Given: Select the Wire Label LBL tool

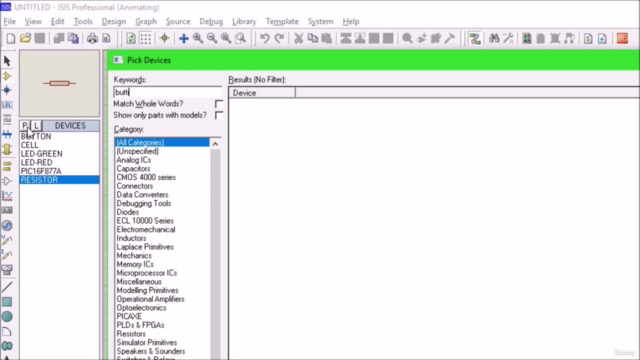Looking at the screenshot, I should point(7,105).
